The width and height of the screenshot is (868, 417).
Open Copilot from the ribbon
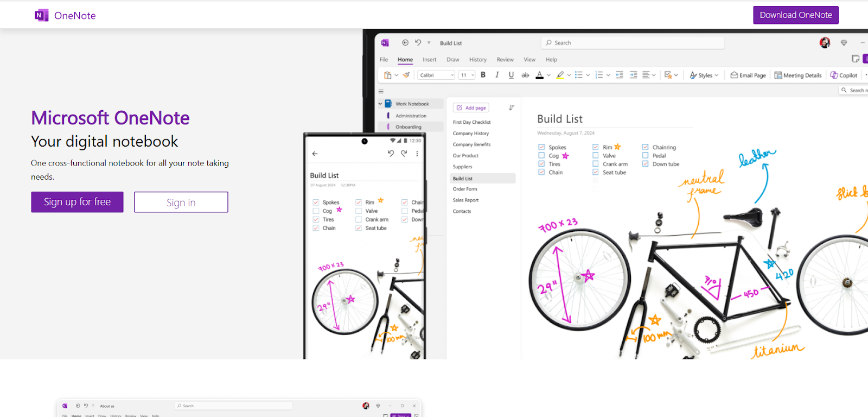[844, 75]
